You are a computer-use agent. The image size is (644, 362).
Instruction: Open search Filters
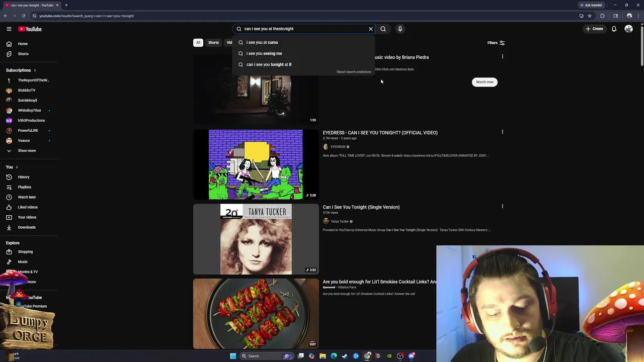(496, 43)
